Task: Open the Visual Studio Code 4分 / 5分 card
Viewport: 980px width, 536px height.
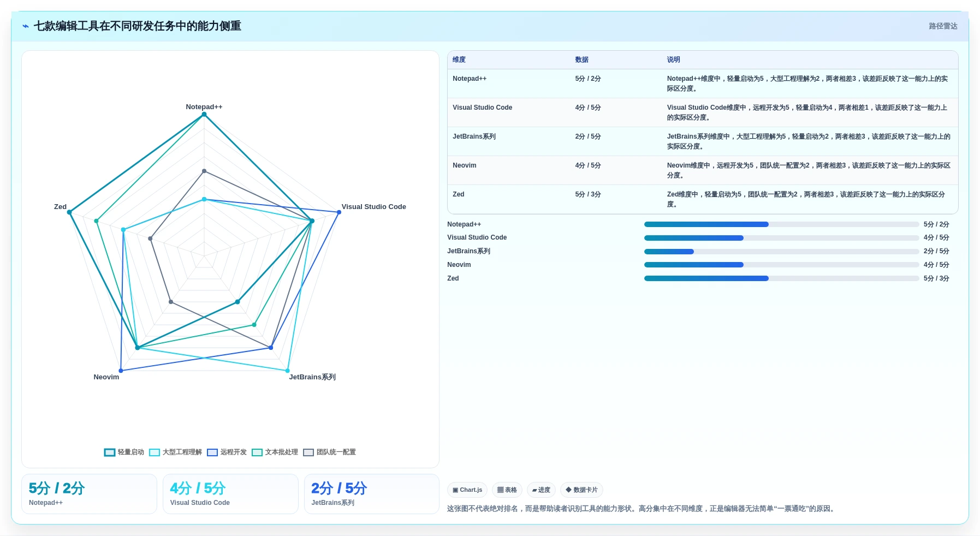Action: click(x=230, y=494)
